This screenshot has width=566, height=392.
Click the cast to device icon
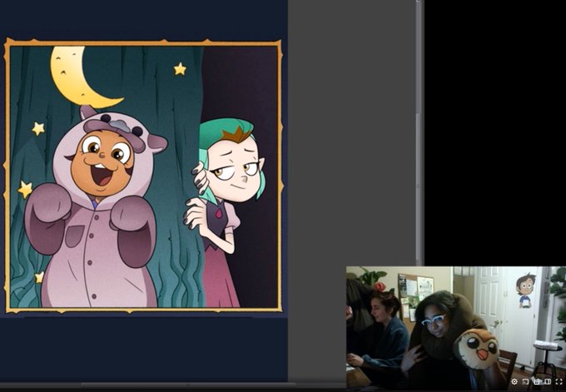(x=525, y=381)
